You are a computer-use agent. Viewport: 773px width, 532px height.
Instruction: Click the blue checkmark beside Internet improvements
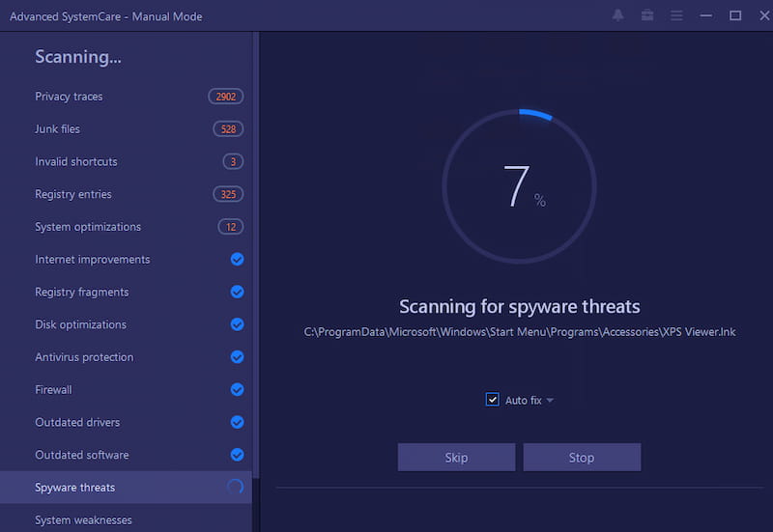[x=237, y=259]
